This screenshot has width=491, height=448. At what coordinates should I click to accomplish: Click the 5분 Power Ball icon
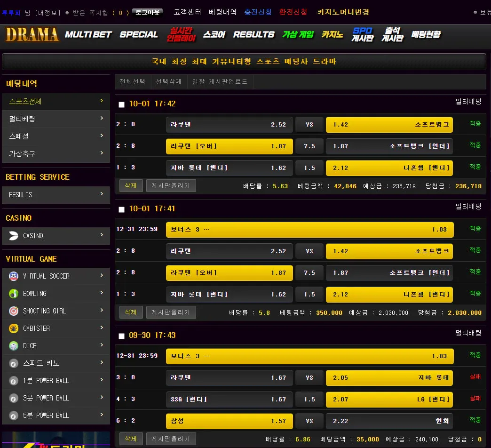14,416
